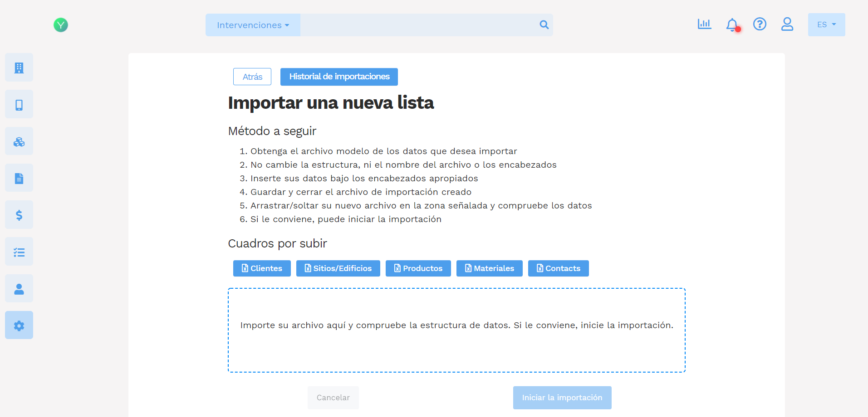Open the products (cubes) sidebar section
Screen dimensions: 868x417
pos(19,141)
